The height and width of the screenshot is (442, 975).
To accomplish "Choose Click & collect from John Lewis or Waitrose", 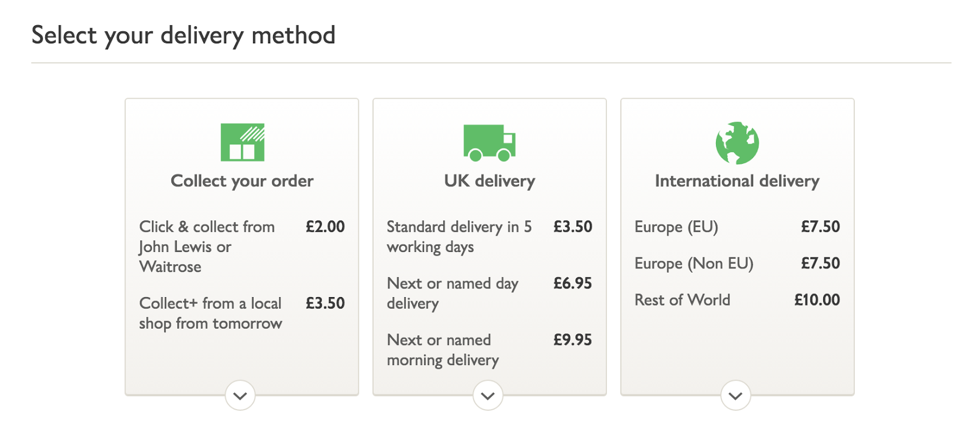I will 242,247.
